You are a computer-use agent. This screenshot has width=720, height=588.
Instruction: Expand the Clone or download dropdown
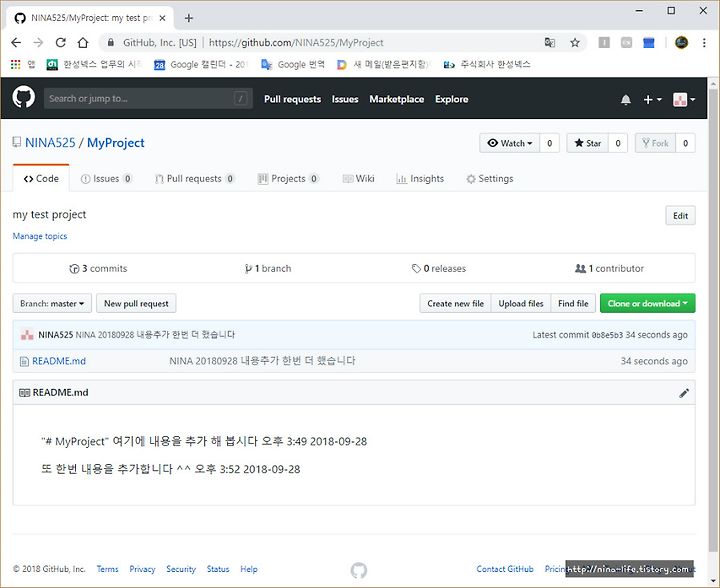(x=647, y=303)
